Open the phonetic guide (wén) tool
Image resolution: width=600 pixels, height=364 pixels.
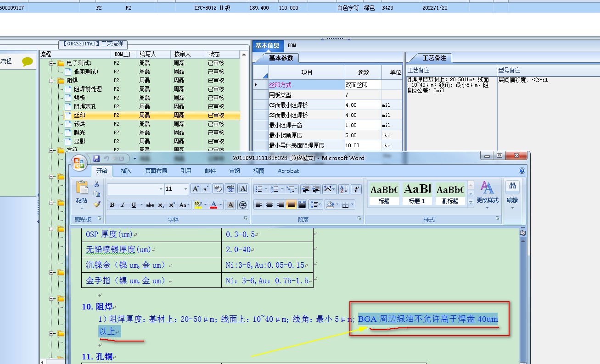pyautogui.click(x=230, y=189)
